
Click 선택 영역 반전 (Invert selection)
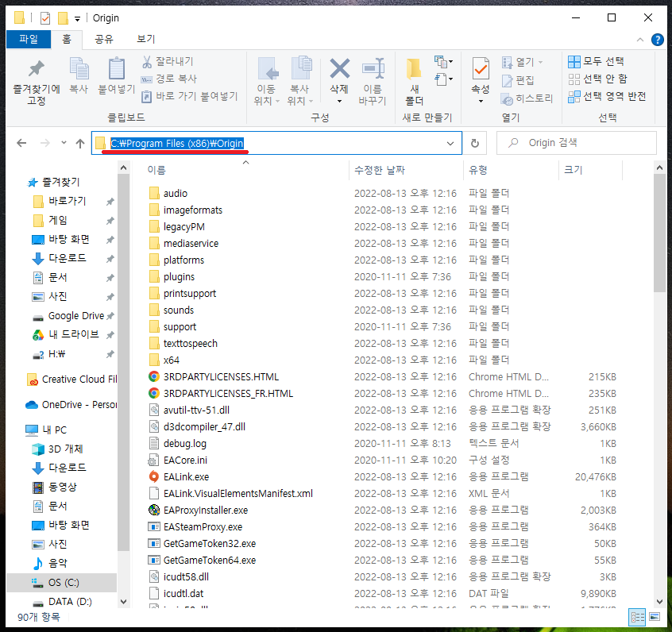click(x=607, y=97)
